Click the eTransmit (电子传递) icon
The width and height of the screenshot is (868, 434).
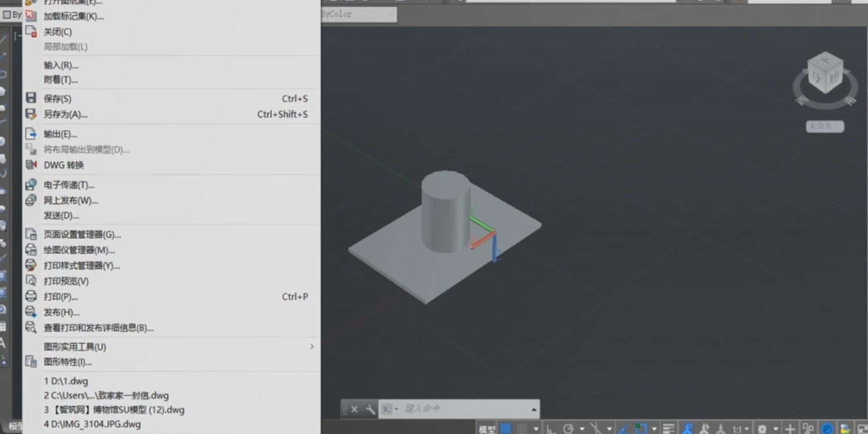coord(31,184)
